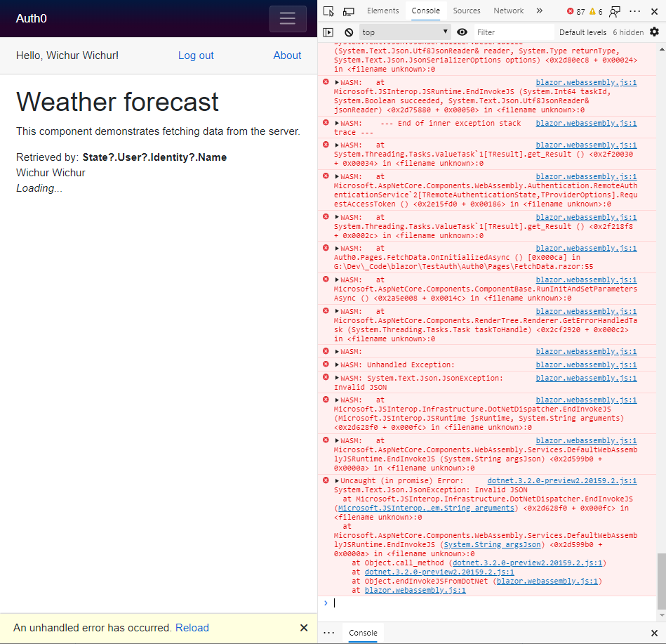
Task: Click the error icon on RenderTree.Renderer row
Action: coord(326,311)
